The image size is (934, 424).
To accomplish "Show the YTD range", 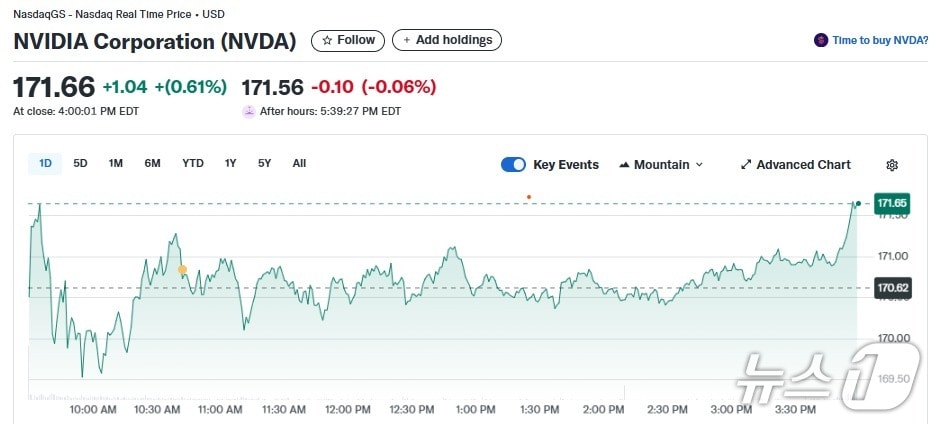I will tap(193, 164).
